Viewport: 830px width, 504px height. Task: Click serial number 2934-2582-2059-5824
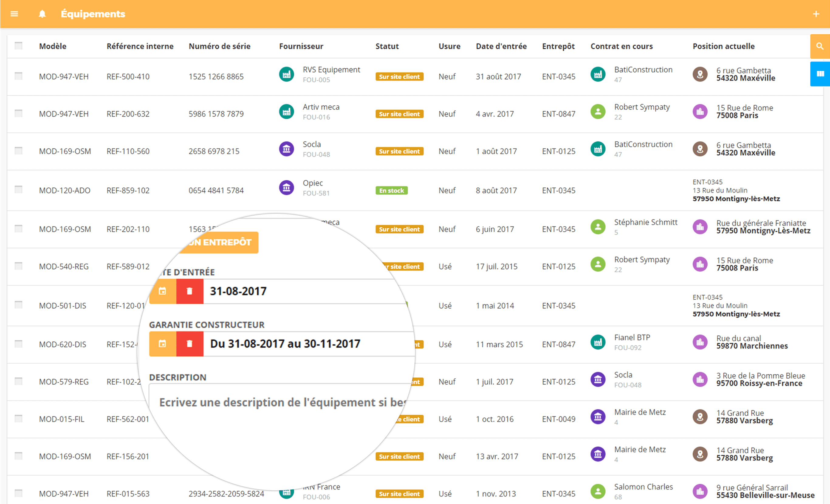[x=226, y=494]
